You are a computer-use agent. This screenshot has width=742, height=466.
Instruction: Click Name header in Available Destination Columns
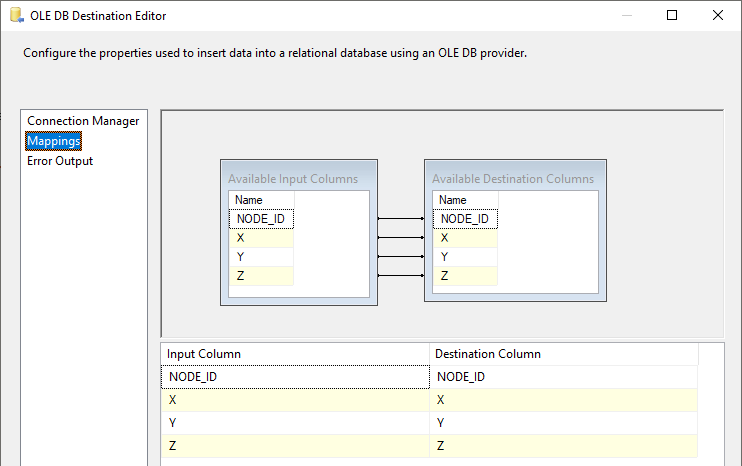465,200
